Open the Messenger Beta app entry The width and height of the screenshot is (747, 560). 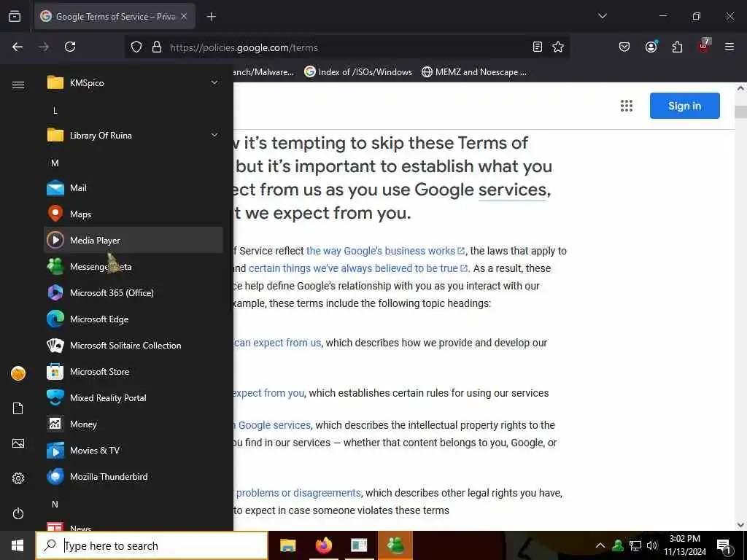pos(133,266)
